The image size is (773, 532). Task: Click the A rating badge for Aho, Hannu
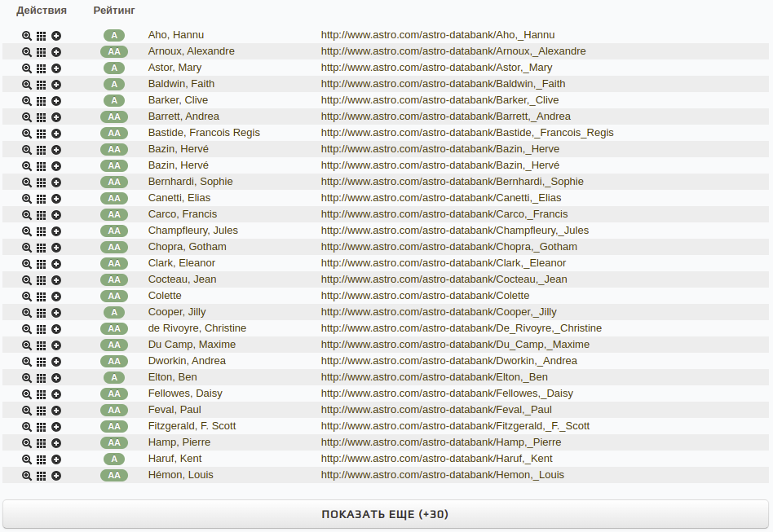pyautogui.click(x=114, y=36)
